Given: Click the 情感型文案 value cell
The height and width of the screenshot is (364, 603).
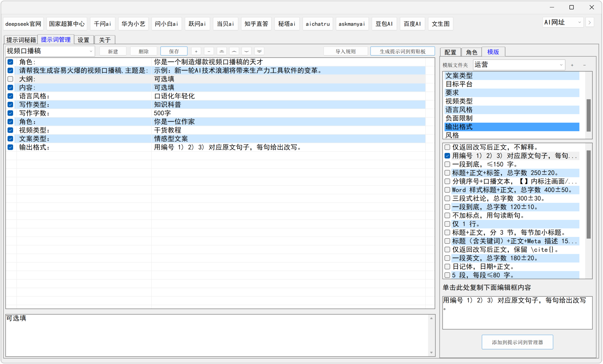Looking at the screenshot, I should click(288, 139).
